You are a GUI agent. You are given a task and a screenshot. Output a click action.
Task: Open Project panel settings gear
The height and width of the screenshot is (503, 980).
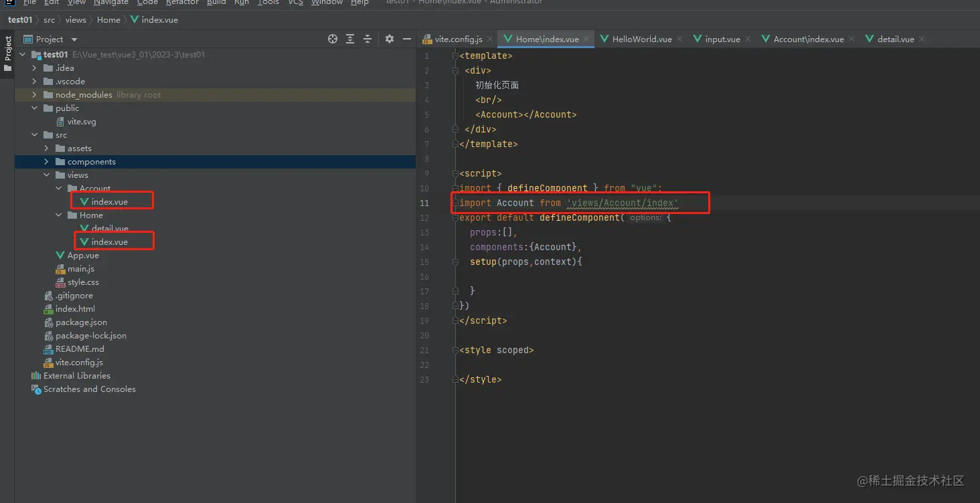point(390,39)
